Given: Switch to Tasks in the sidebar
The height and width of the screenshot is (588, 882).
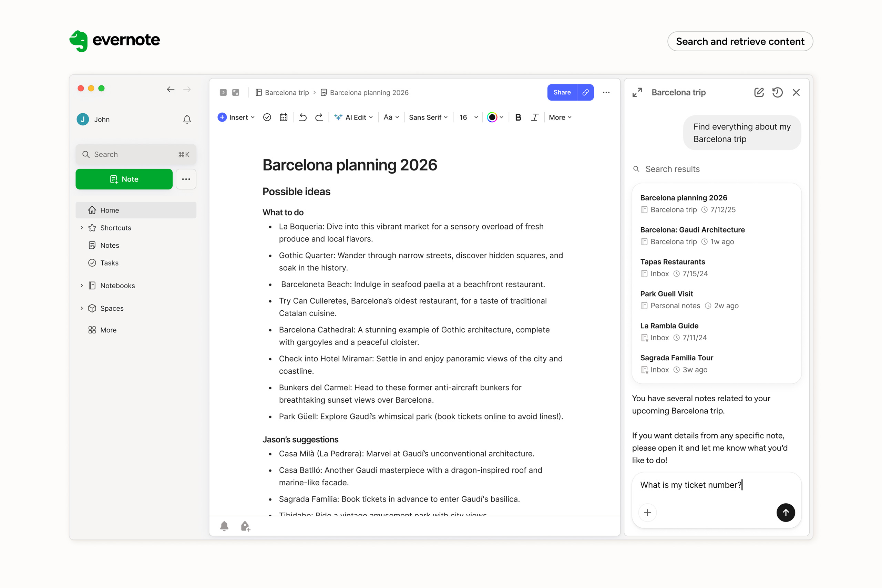Looking at the screenshot, I should (109, 262).
